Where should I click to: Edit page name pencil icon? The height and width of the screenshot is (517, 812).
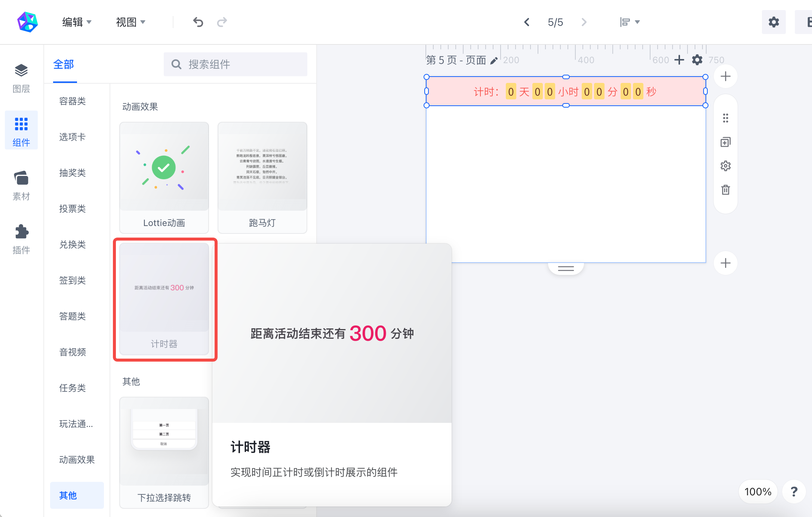click(494, 61)
